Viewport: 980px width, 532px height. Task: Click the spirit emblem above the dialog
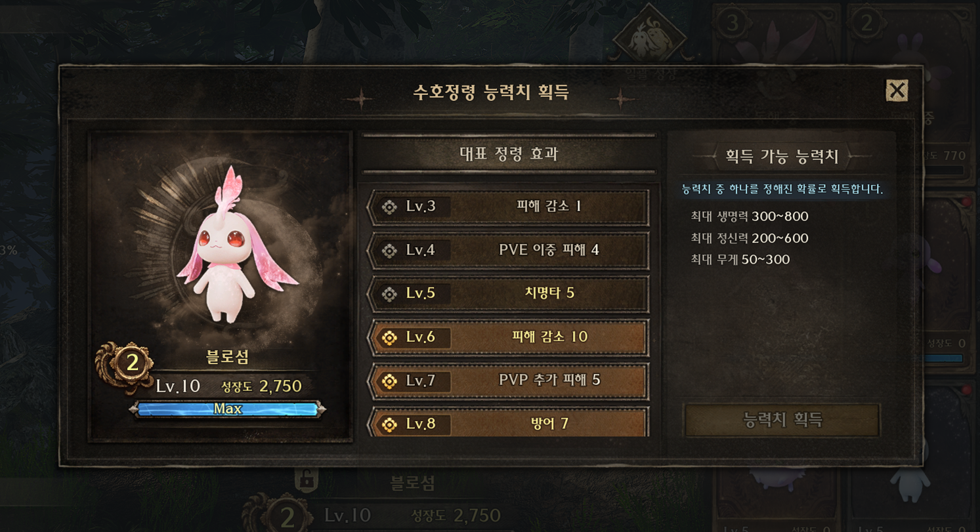pyautogui.click(x=649, y=37)
